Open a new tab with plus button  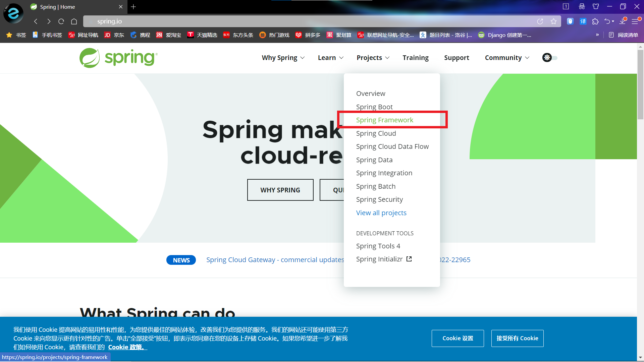(x=133, y=7)
